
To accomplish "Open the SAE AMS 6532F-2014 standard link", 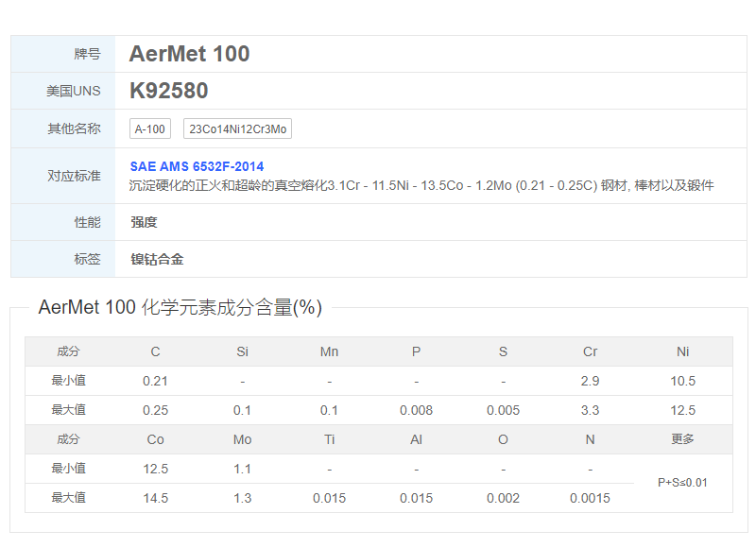I will click(x=197, y=166).
